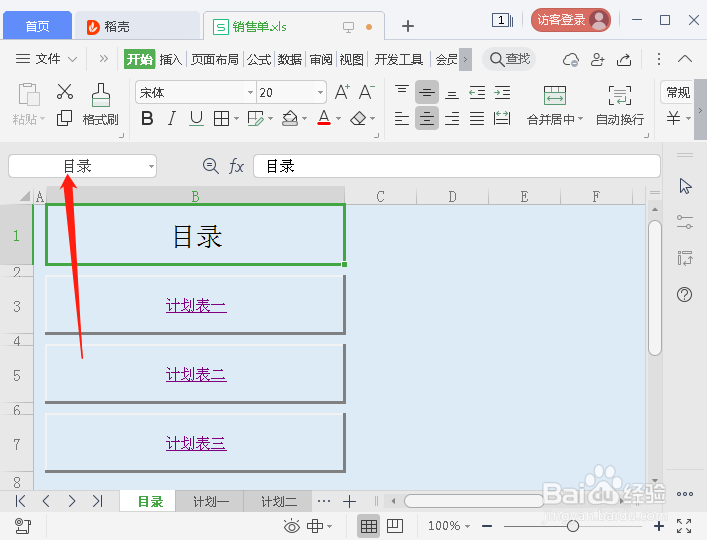This screenshot has width=707, height=540.
Task: Toggle bold formatting
Action: (147, 119)
